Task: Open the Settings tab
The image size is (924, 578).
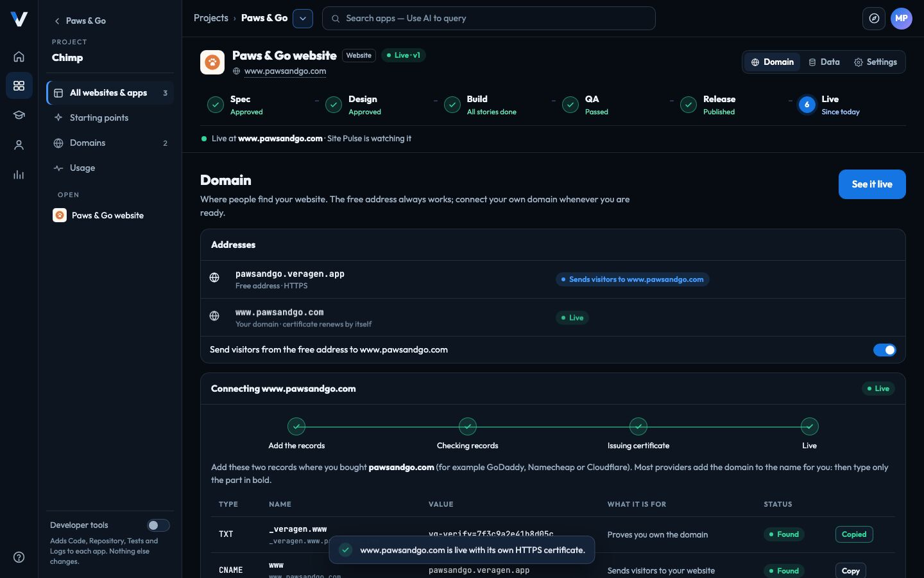Action: [875, 62]
